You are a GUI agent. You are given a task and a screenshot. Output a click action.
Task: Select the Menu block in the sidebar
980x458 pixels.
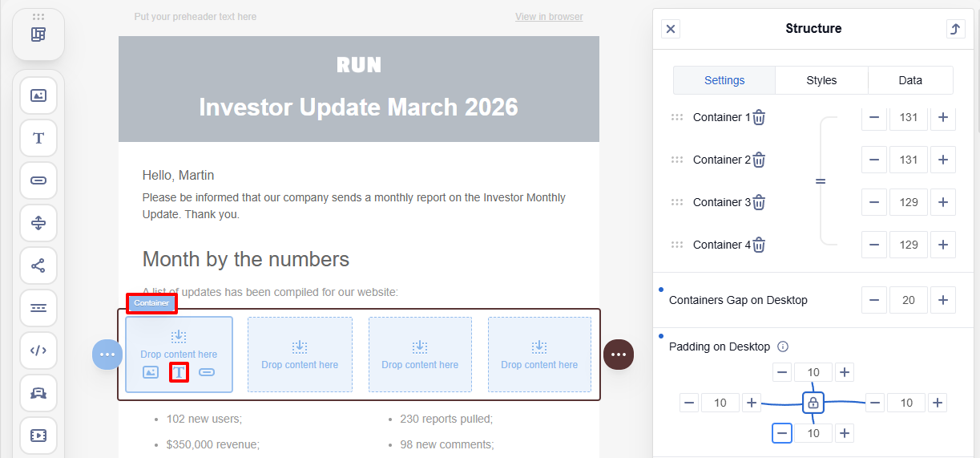click(38, 308)
